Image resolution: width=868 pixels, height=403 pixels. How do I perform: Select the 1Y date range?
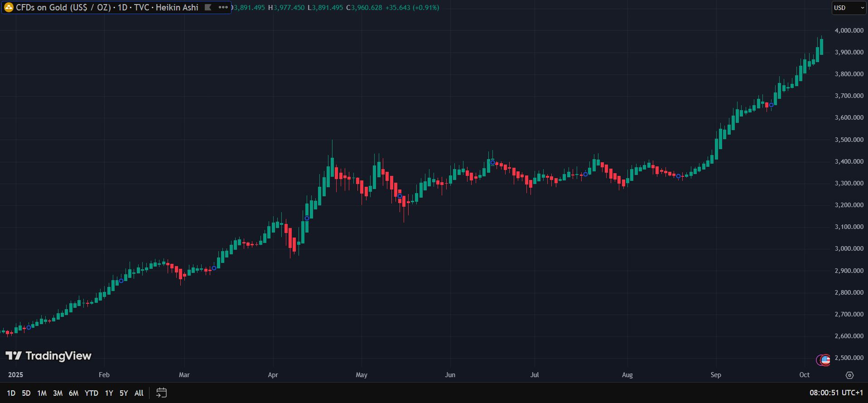click(109, 393)
